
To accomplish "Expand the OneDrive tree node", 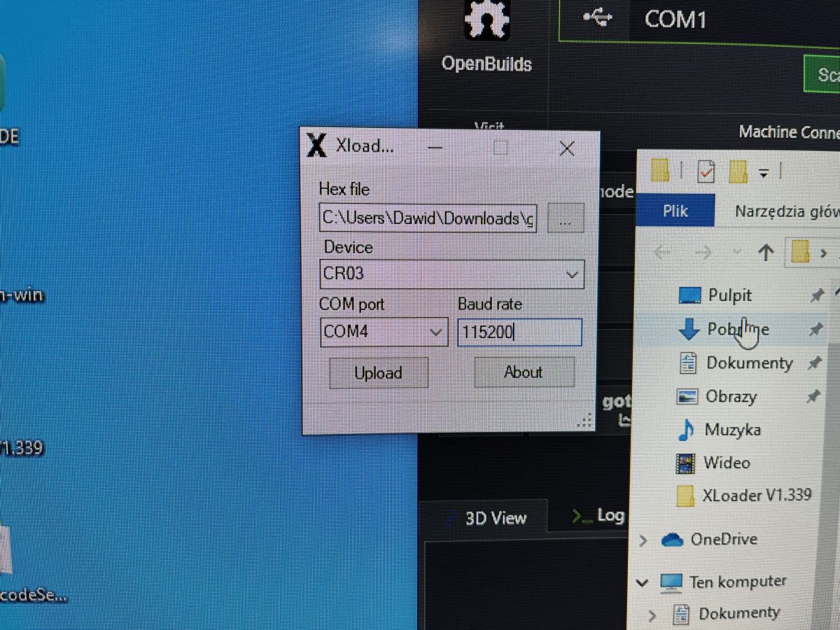I will [x=643, y=540].
